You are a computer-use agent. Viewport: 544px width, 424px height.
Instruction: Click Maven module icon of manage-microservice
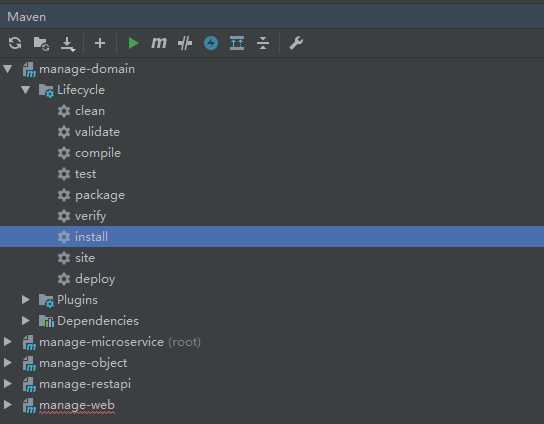tap(29, 342)
